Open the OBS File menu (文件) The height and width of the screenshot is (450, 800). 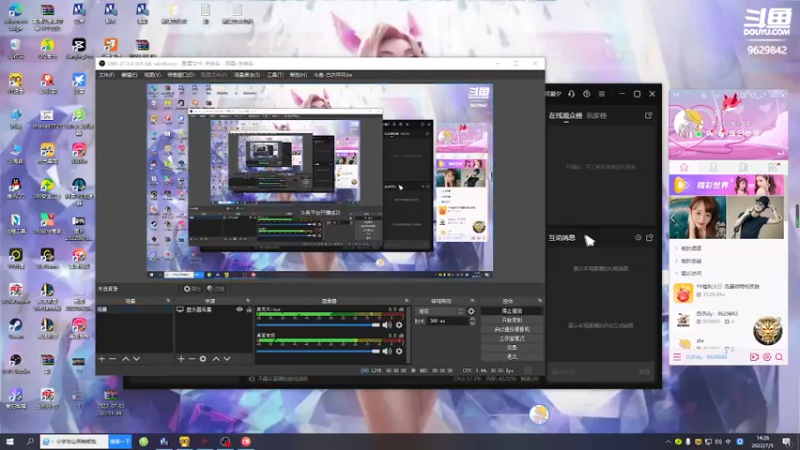(106, 75)
